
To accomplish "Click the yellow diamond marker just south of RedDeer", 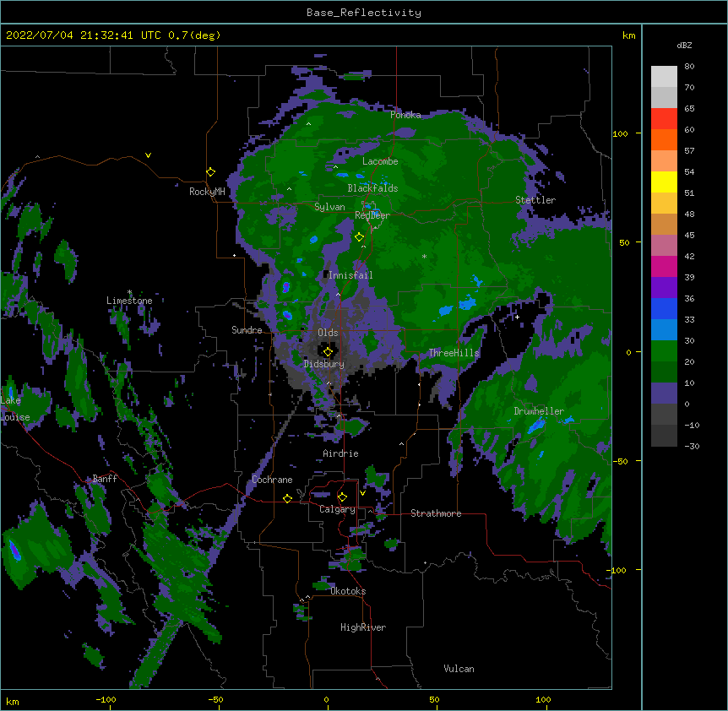I will [359, 237].
